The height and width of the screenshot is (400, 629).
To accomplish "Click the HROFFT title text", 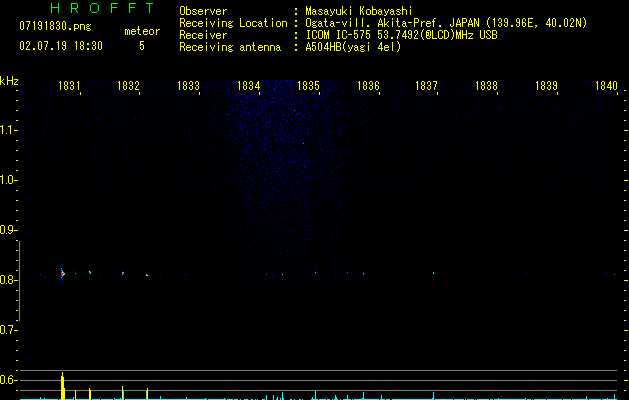I will 103,8.
